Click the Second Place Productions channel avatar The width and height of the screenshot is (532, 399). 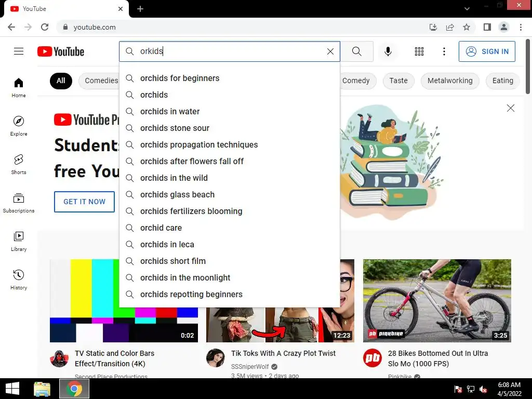pos(59,358)
